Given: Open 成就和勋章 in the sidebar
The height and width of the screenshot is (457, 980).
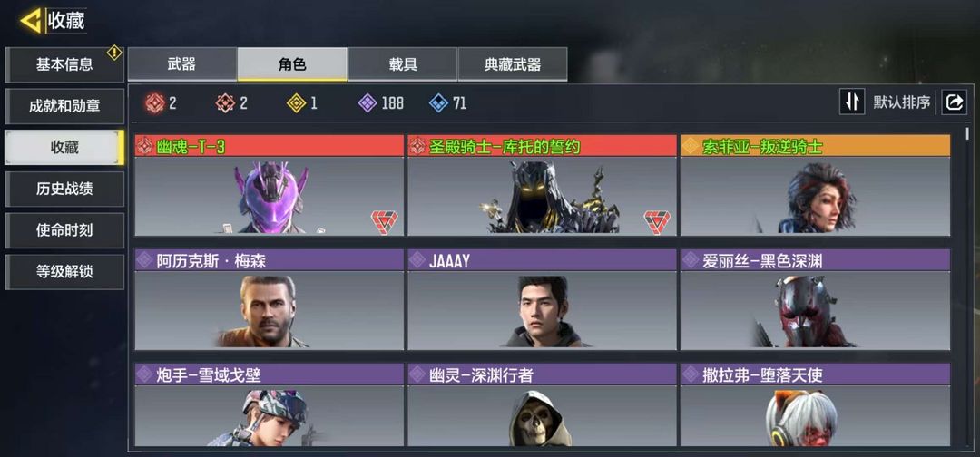Looking at the screenshot, I should [x=64, y=106].
